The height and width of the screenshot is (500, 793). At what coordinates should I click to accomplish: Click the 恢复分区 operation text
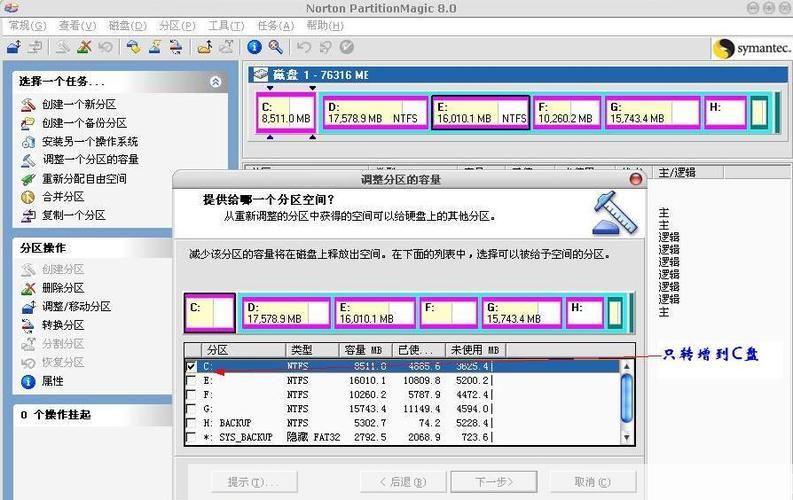pyautogui.click(x=63, y=362)
